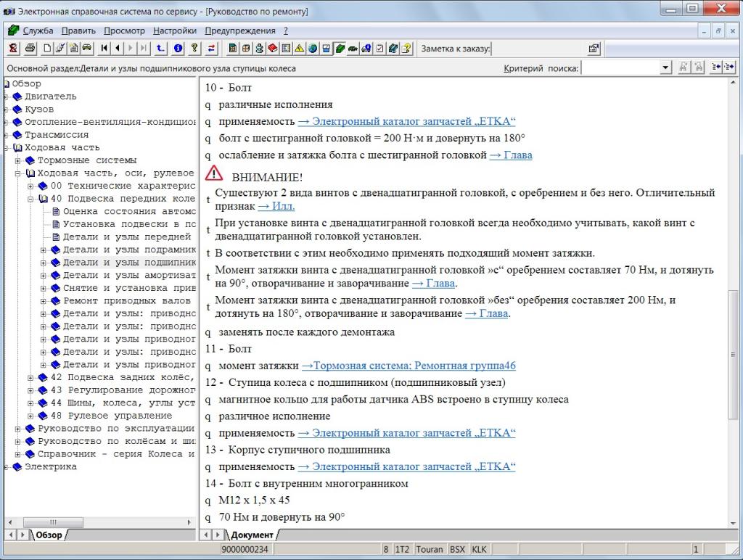743x560 pixels.
Task: Select Оценка состояния автомобиля tree item
Action: (129, 212)
